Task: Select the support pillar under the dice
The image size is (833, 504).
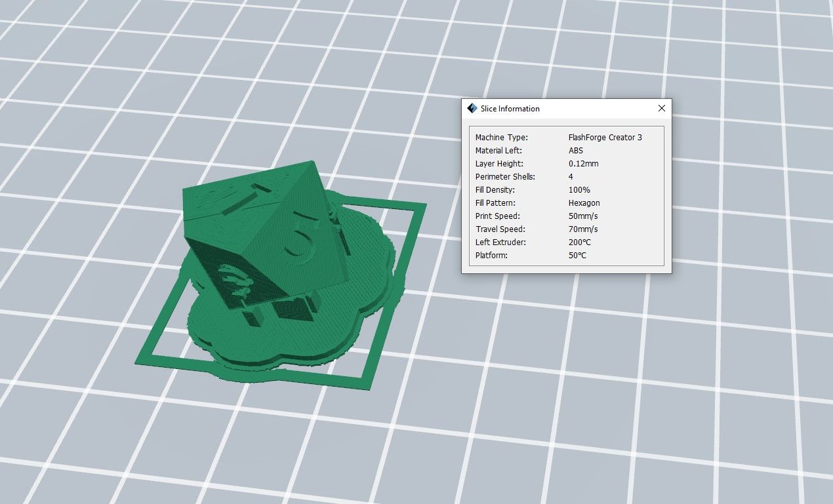Action: (x=253, y=320)
